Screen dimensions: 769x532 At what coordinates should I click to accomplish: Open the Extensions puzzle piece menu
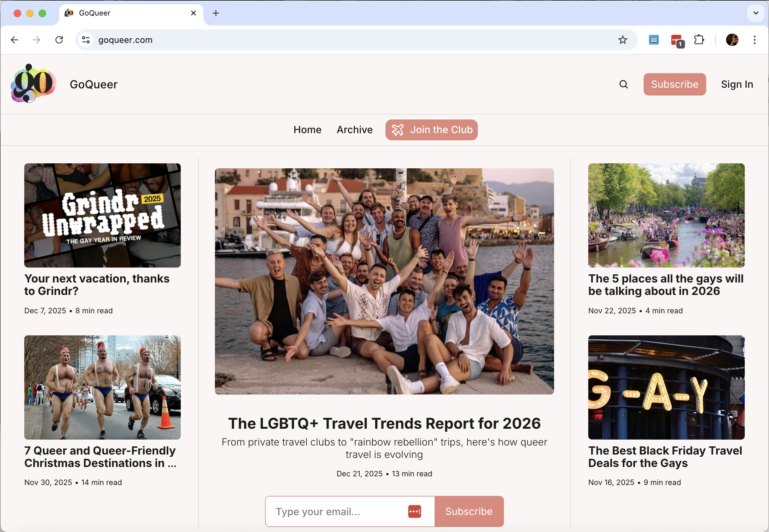[699, 40]
